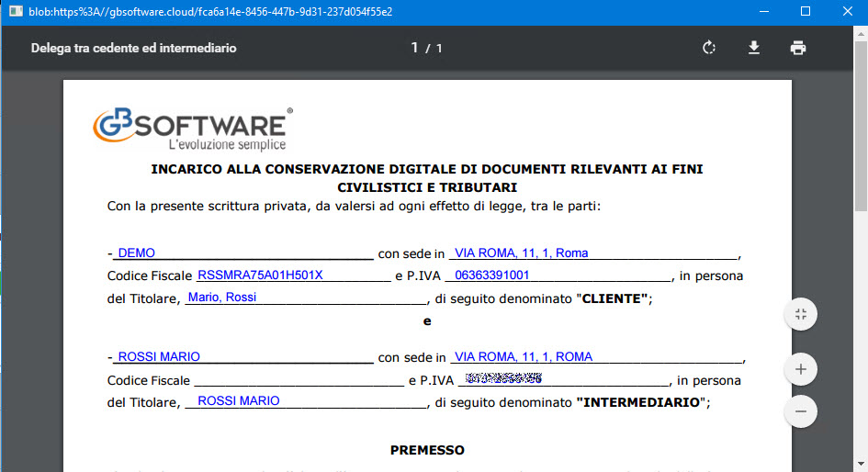Click the 'PREMESSO' heading
The image size is (868, 472).
click(427, 450)
